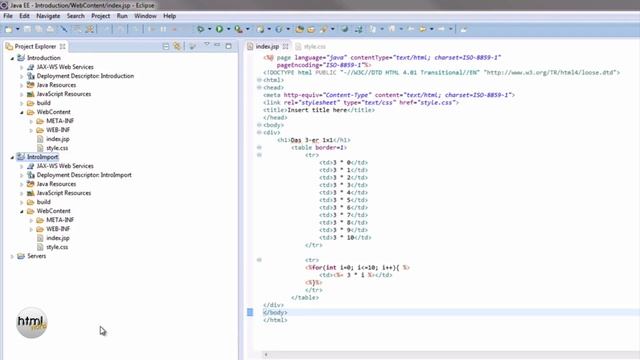Select Deployment Descriptor: IntroImport
Image resolution: width=640 pixels, height=360 pixels.
(x=84, y=175)
